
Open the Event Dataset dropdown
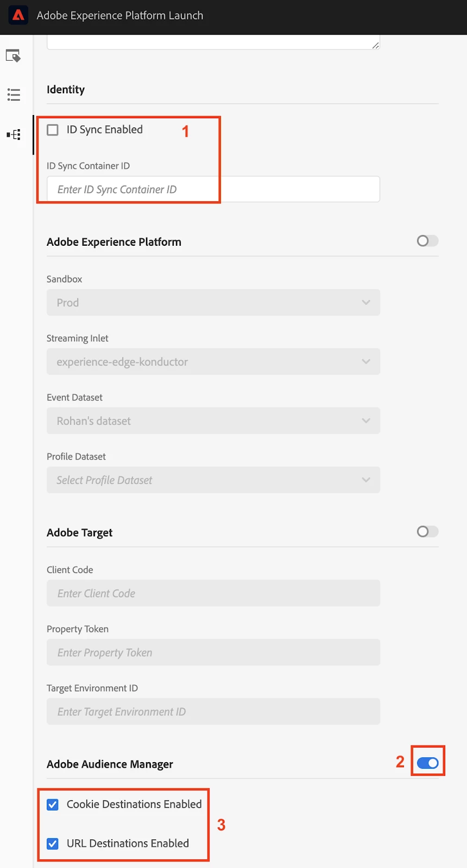[x=213, y=421]
